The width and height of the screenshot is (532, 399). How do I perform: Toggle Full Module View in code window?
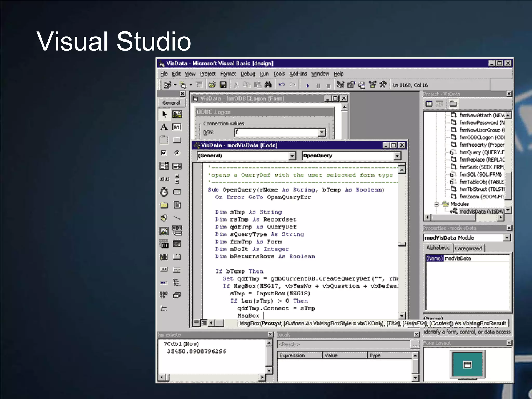204,323
